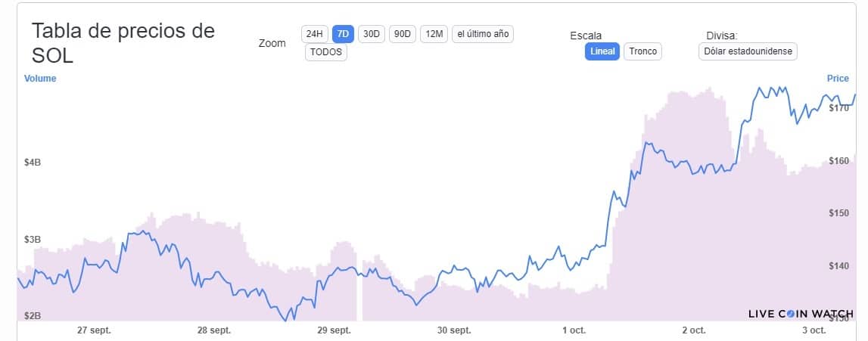Open the Dólar estadounidense currency selector

748,51
